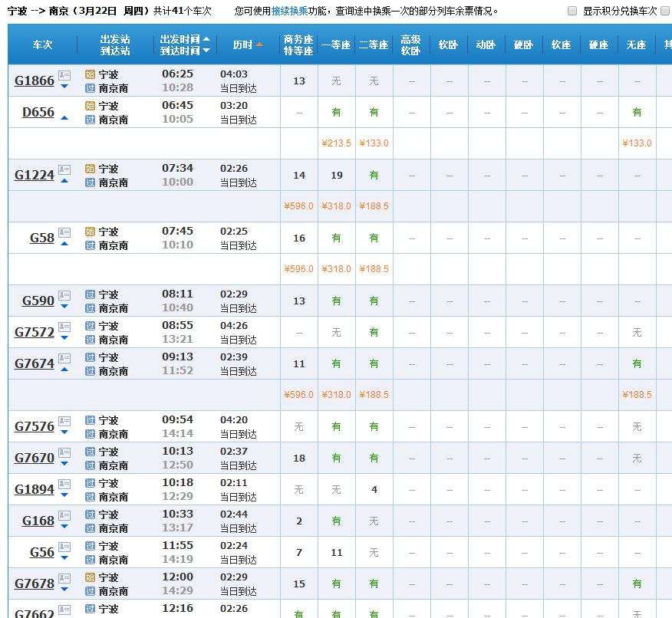Click business seat count 18 for G7670
This screenshot has height=618, width=672.
pos(299,459)
